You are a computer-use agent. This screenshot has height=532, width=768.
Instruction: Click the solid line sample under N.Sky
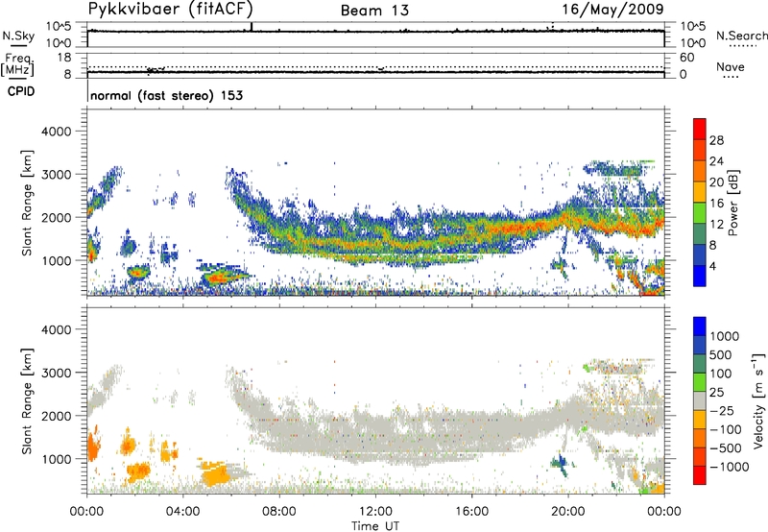click(18, 45)
